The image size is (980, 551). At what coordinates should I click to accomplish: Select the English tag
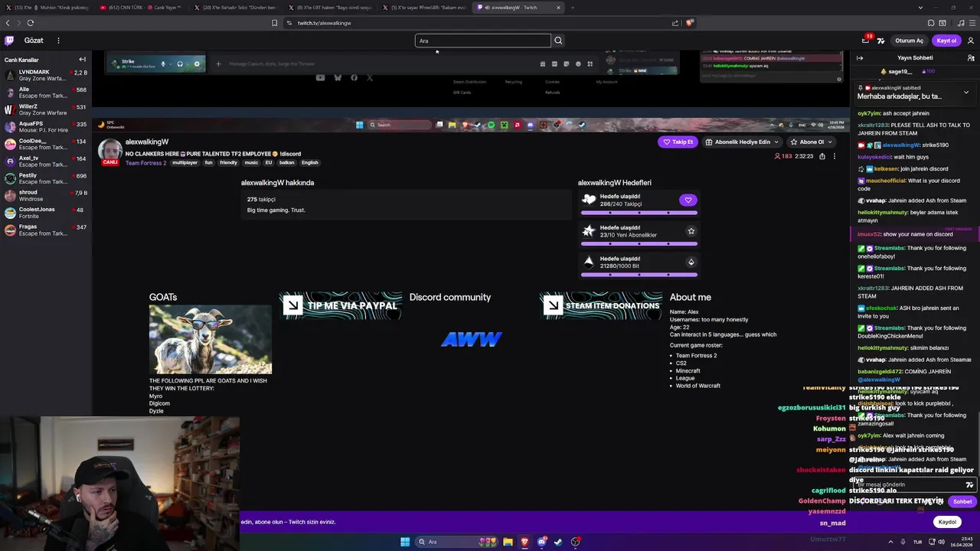click(x=309, y=162)
